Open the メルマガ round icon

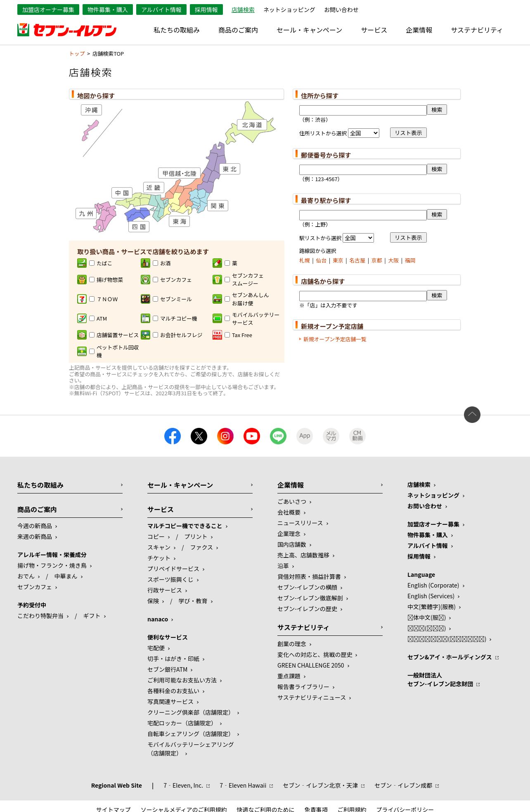(x=331, y=436)
